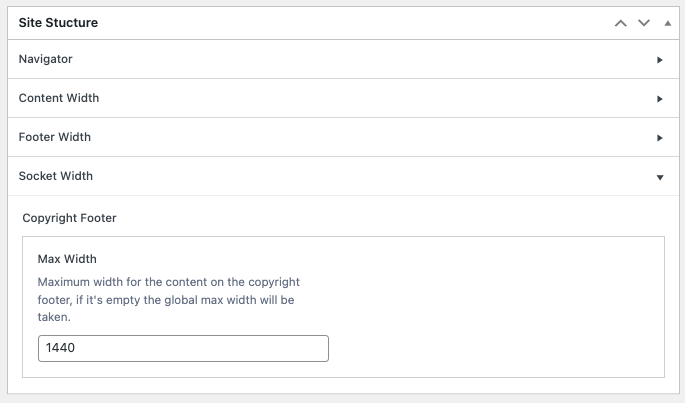Viewport: 685px width, 403px height.
Task: Open the Content Width row label
Action: coord(59,98)
